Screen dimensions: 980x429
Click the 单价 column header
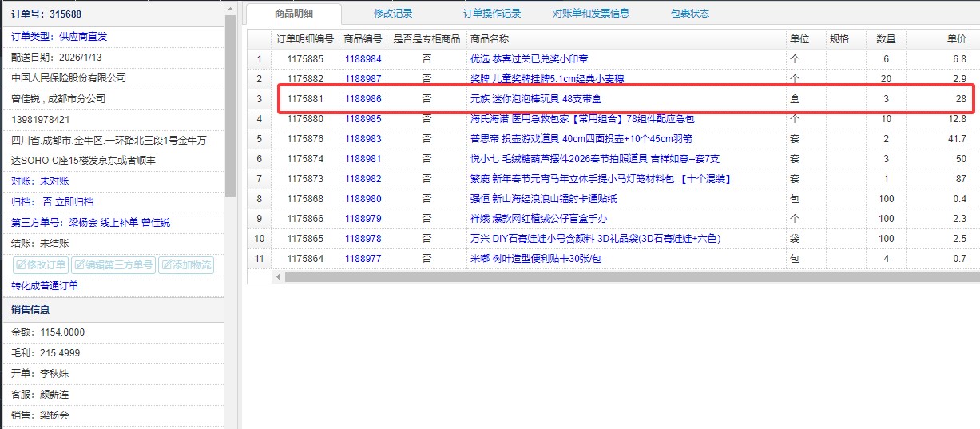pos(956,39)
